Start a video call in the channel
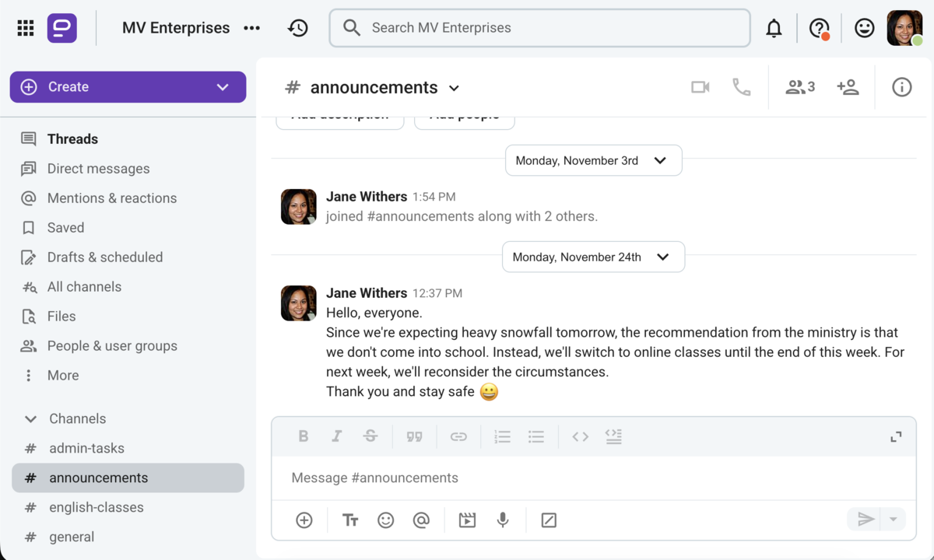The height and width of the screenshot is (560, 934). (x=700, y=87)
